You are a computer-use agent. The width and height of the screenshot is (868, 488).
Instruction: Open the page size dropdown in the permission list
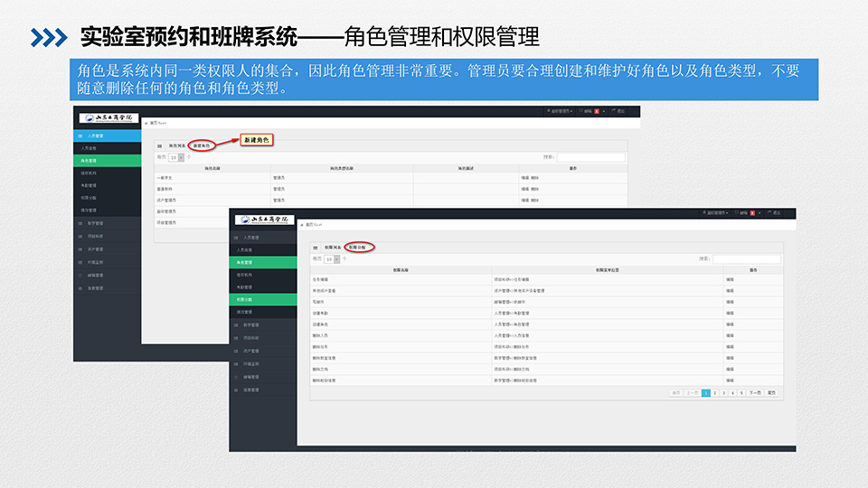tap(337, 258)
